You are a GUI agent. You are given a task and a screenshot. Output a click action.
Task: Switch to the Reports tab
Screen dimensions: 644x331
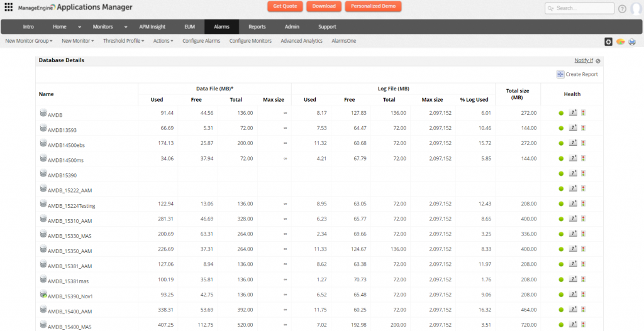pyautogui.click(x=257, y=27)
